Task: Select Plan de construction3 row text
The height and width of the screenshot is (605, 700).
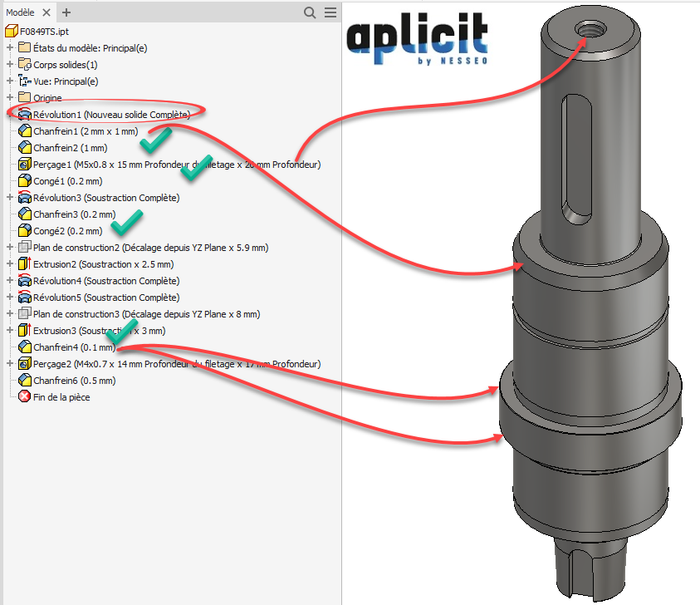Action: tap(146, 314)
